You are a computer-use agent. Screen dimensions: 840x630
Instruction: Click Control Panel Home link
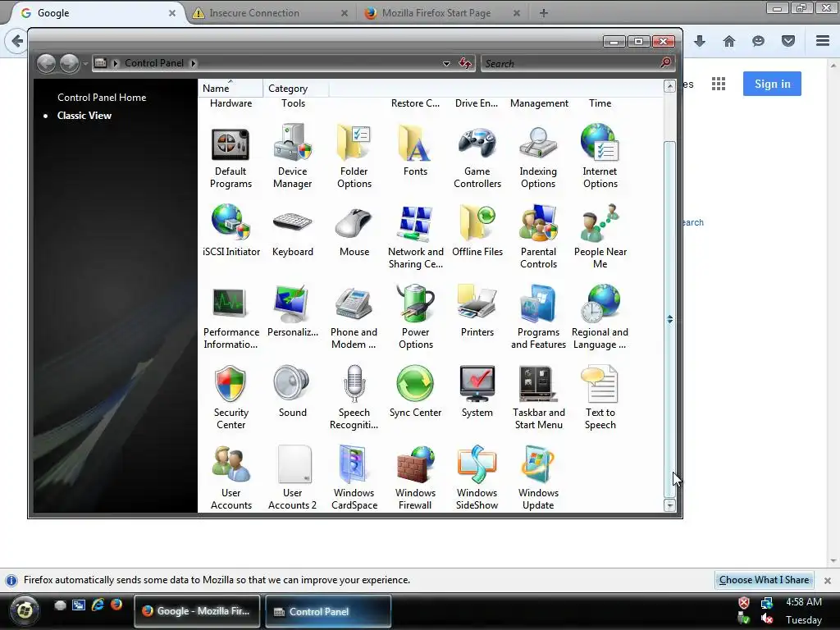tap(102, 98)
